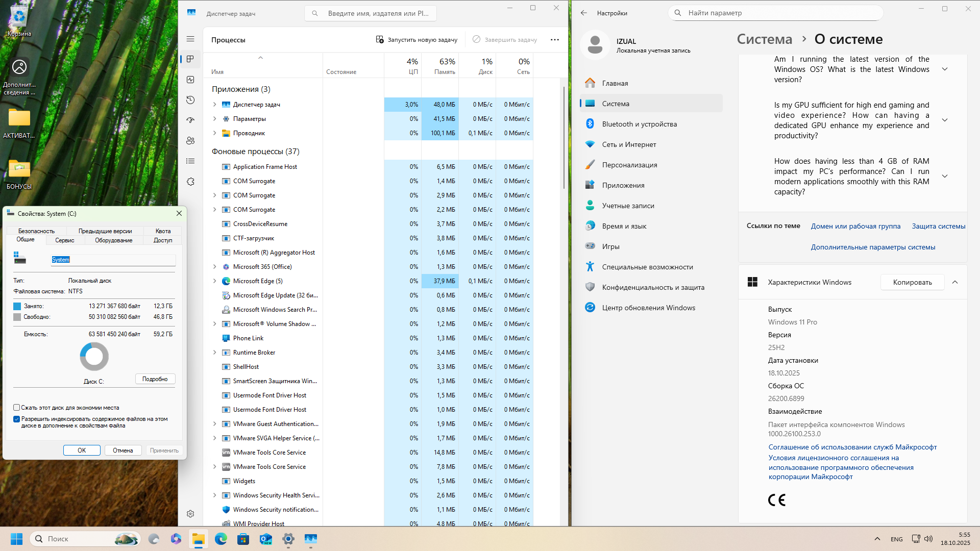The width and height of the screenshot is (980, 551).
Task: Uncheck allow file content indexing checkbox
Action: [x=17, y=419]
